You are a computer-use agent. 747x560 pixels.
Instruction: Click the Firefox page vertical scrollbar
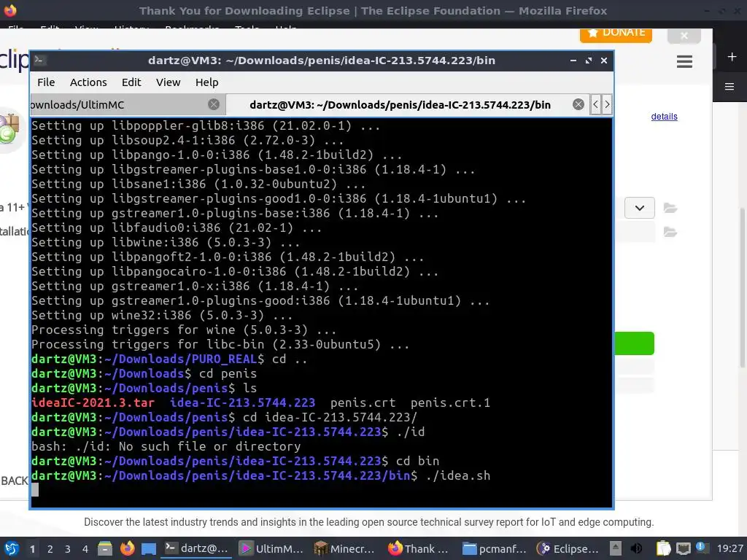tap(742, 287)
